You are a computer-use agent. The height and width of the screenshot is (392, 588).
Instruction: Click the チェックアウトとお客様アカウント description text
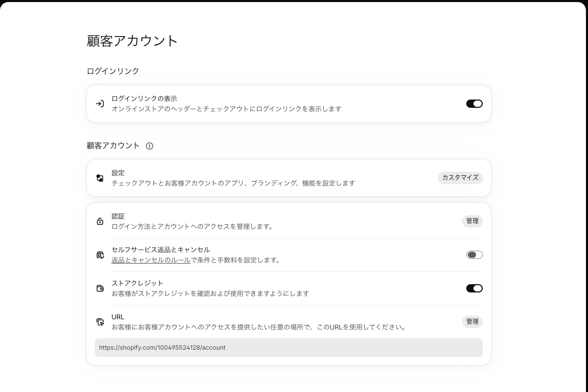(x=233, y=183)
